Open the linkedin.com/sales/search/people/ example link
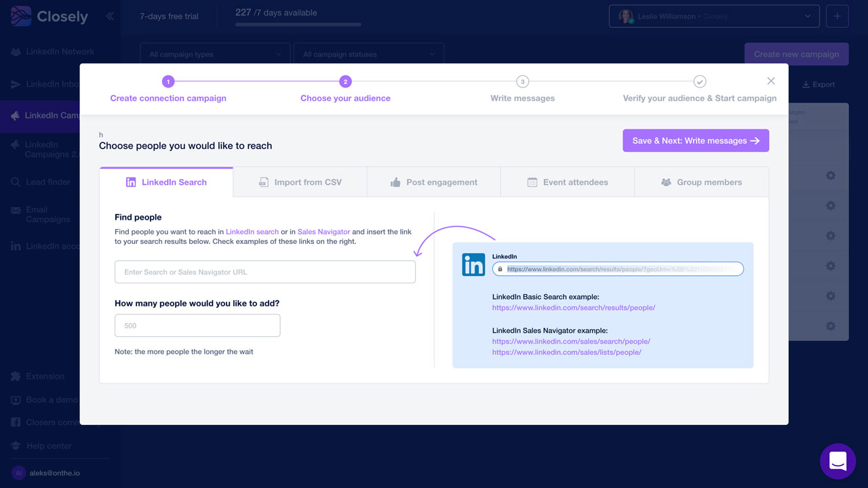This screenshot has width=868, height=488. [571, 342]
